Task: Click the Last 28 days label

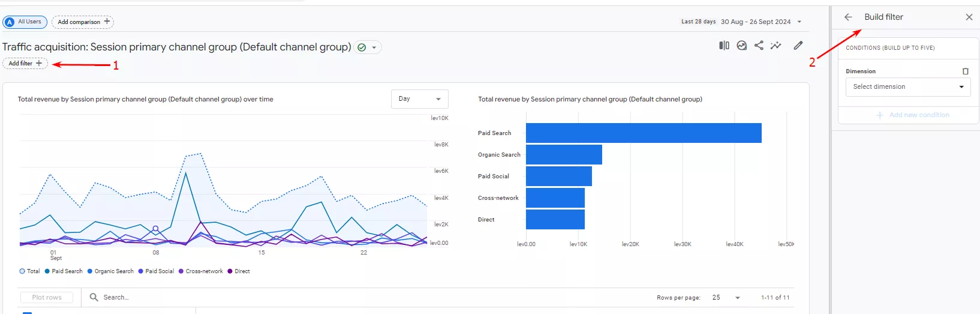Action: [698, 22]
